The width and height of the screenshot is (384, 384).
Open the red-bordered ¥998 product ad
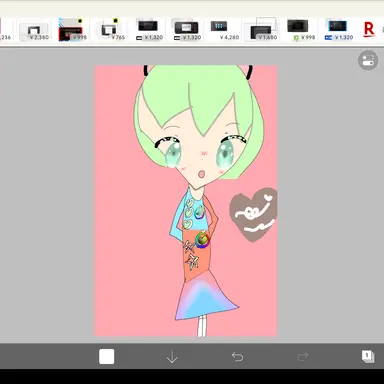(72, 30)
